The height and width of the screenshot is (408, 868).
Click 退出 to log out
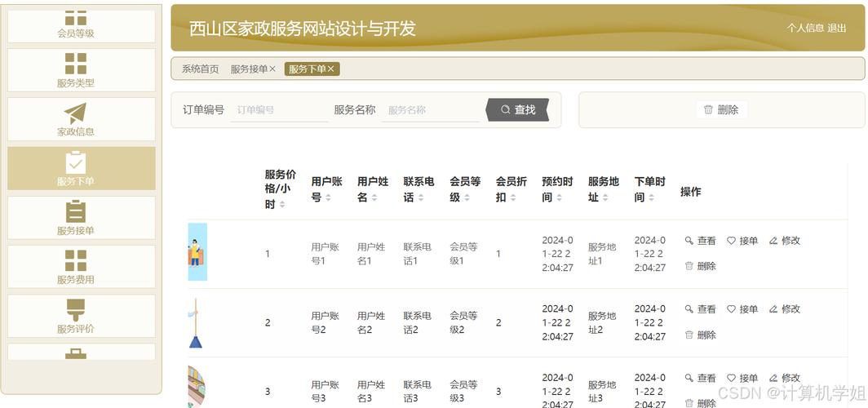point(837,29)
